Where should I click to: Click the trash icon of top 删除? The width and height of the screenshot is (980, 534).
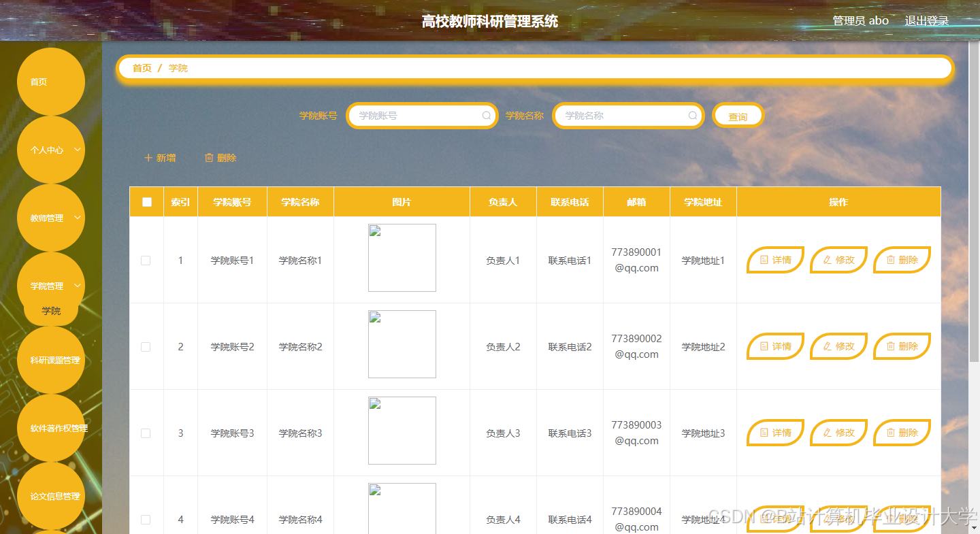point(209,158)
